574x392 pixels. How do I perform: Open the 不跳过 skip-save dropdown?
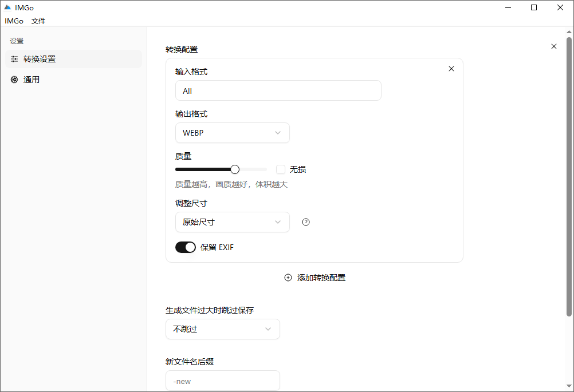tap(223, 329)
